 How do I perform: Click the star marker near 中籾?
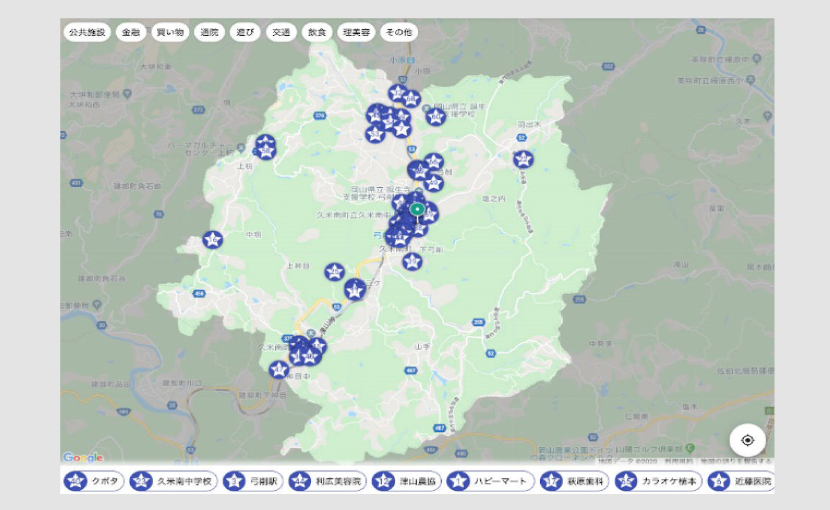coord(212,240)
